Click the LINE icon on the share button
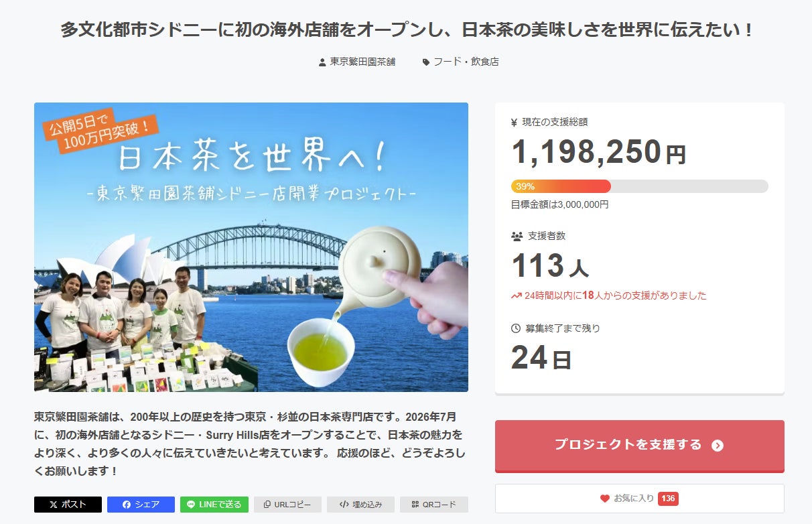Screen dimensions: 812x524 tap(191, 505)
